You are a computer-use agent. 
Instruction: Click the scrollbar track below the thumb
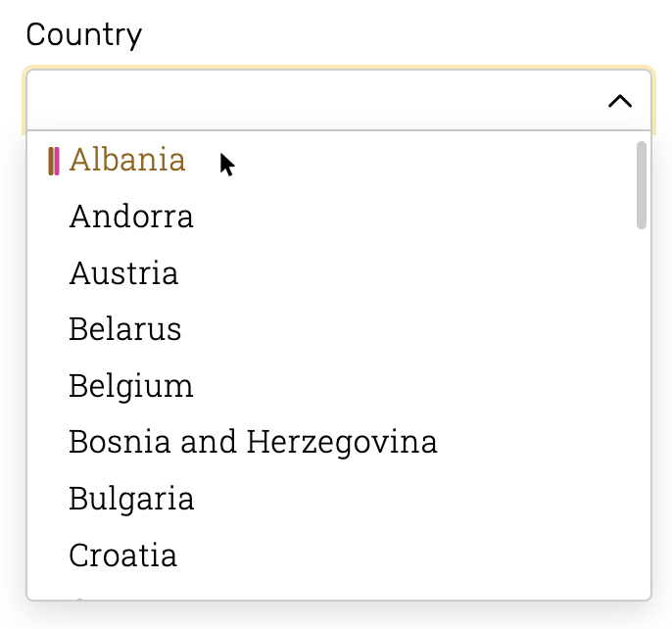pos(641,411)
